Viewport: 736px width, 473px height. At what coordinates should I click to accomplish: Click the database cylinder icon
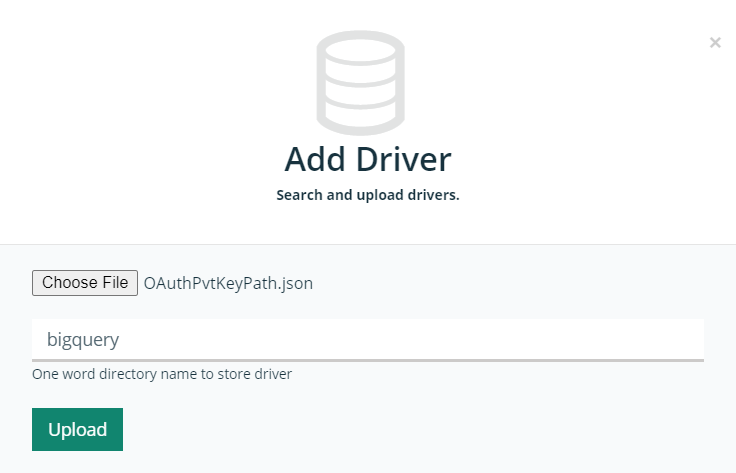click(x=360, y=84)
